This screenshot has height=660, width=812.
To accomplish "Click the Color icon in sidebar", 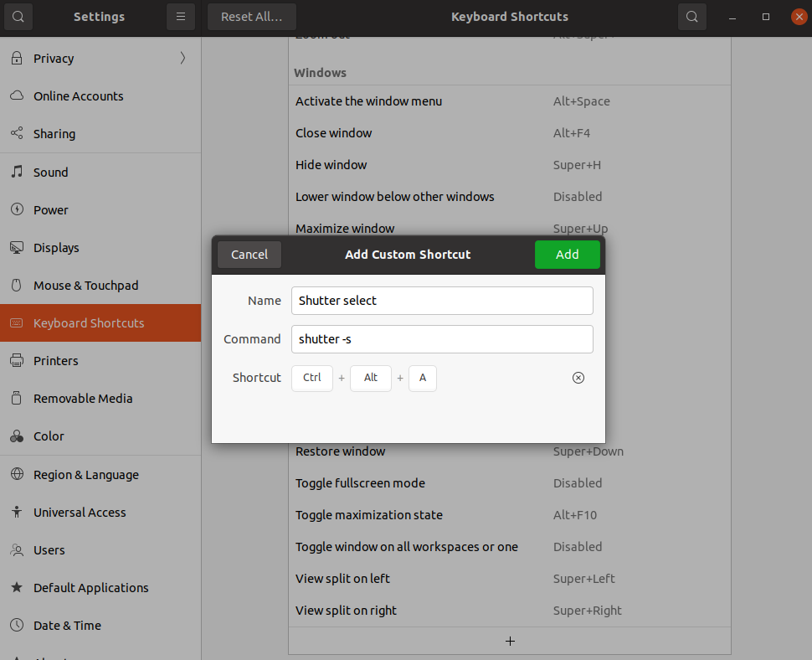I will 17,436.
